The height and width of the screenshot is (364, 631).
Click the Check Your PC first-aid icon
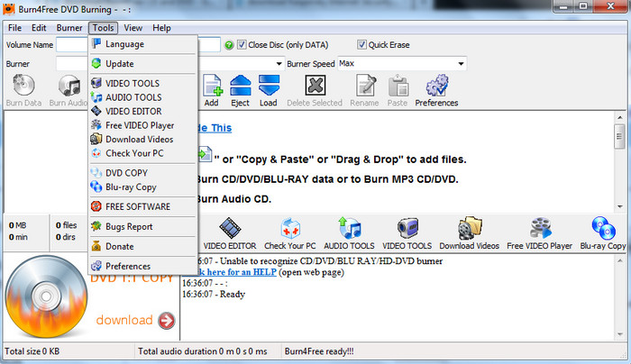tap(290, 229)
